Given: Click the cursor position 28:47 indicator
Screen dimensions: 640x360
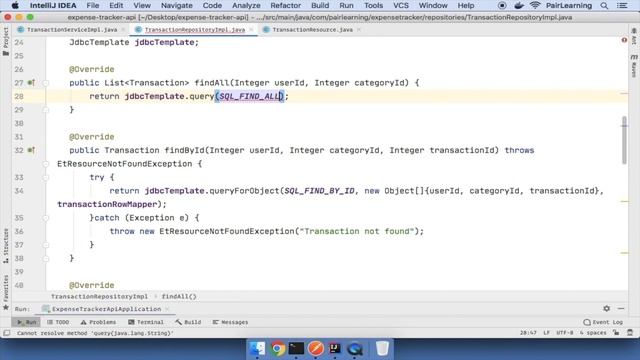Looking at the screenshot, I should coord(528,333).
